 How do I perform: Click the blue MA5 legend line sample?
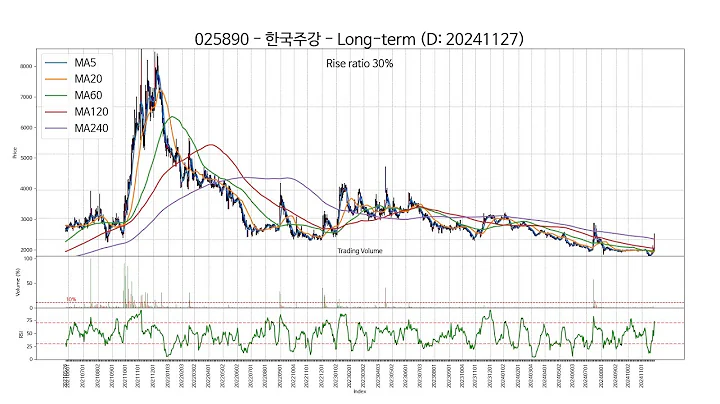[x=56, y=63]
